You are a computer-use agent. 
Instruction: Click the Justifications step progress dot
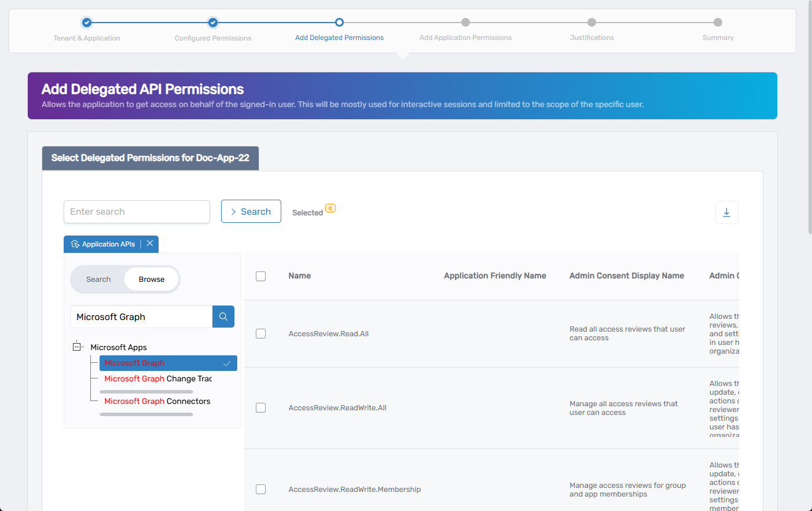tap(591, 22)
